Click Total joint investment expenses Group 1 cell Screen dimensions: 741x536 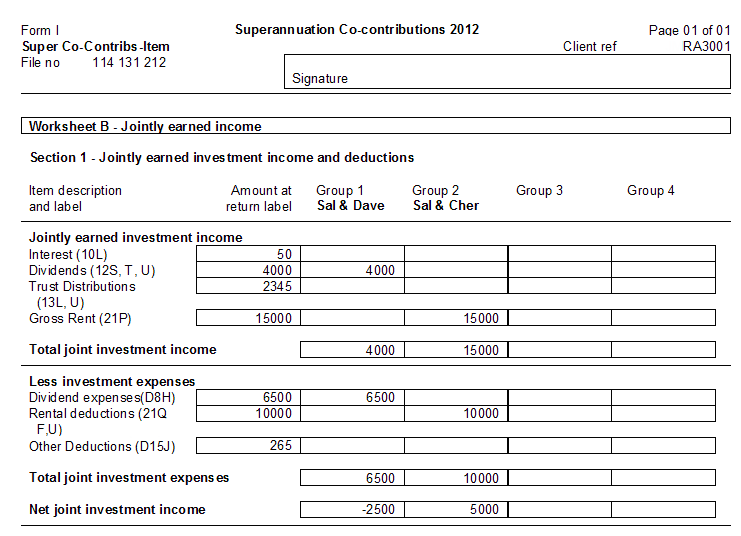pos(352,478)
